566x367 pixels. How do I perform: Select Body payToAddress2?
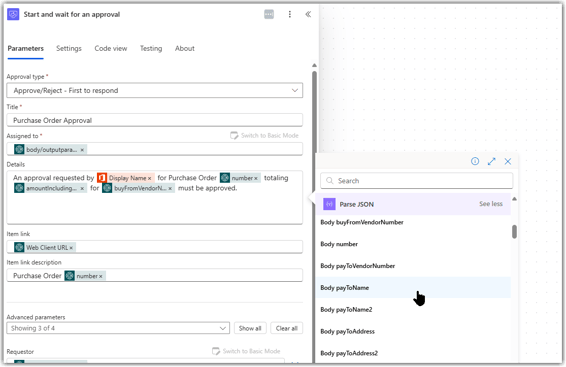coord(413,353)
